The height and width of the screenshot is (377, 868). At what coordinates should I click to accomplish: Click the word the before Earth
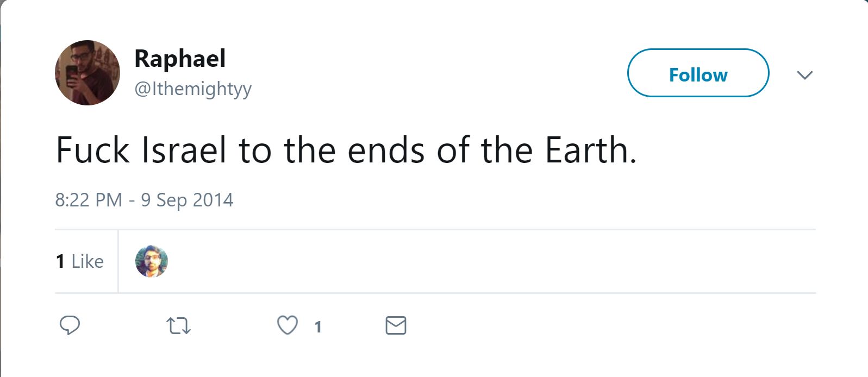tap(507, 150)
